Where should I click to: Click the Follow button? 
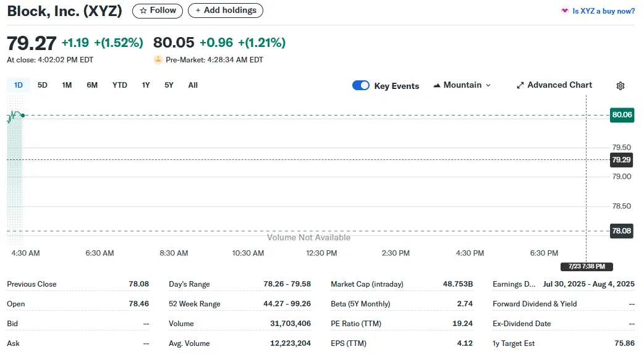(158, 11)
